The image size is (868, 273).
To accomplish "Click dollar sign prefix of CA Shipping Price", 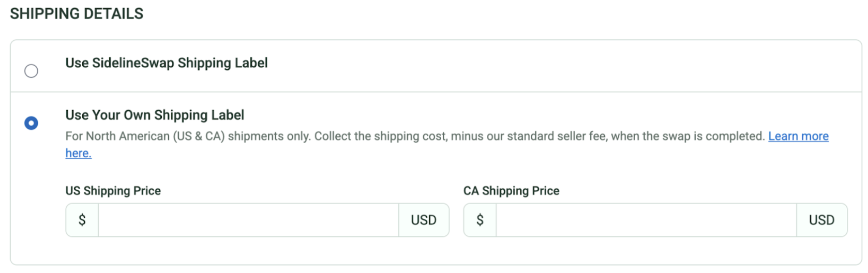I will pyautogui.click(x=480, y=220).
